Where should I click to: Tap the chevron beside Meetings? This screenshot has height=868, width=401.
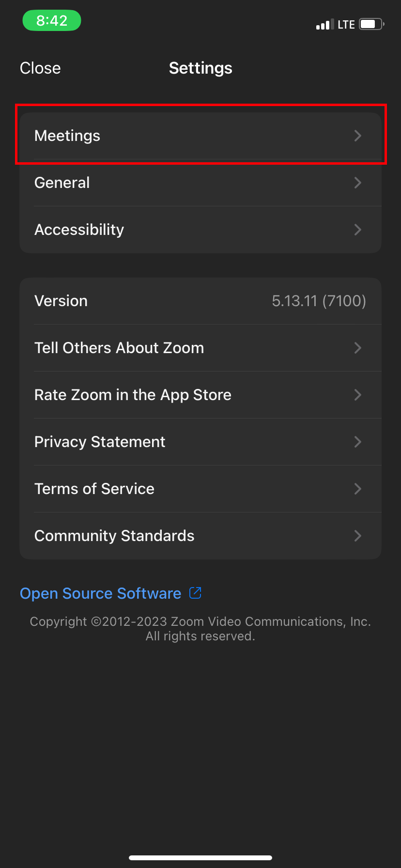tap(358, 136)
